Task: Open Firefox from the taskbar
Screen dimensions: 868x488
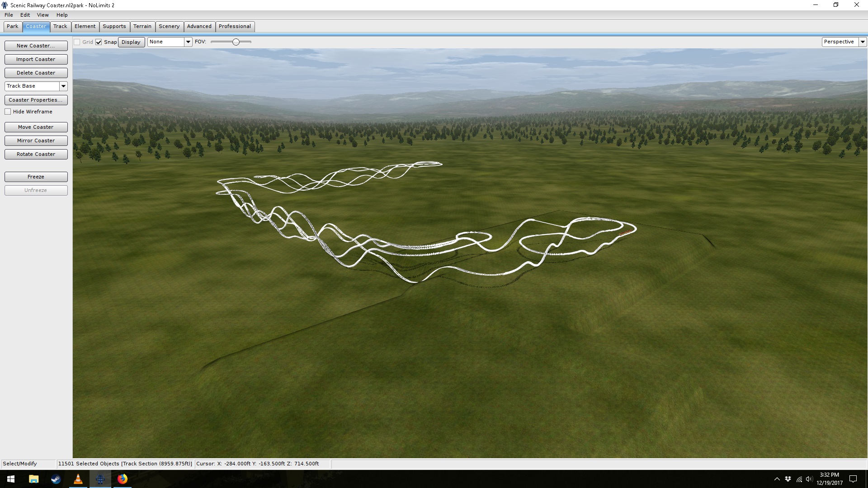Action: [x=123, y=479]
